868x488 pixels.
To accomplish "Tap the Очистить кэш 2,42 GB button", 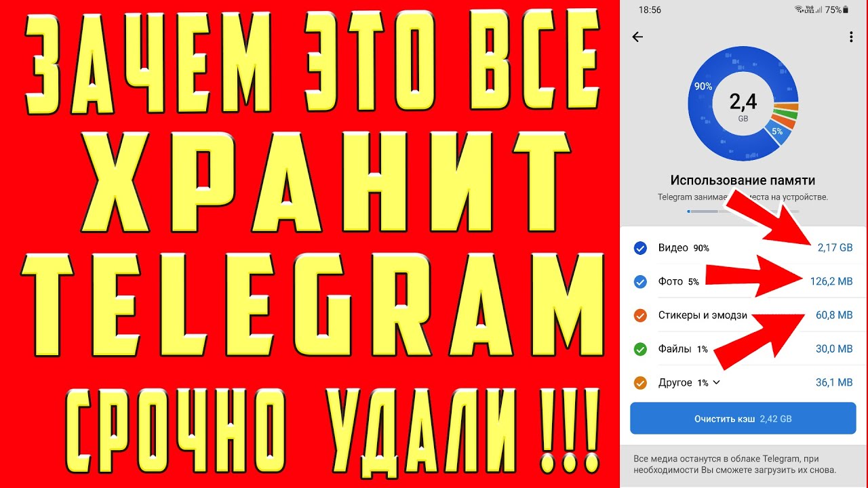I will (743, 419).
